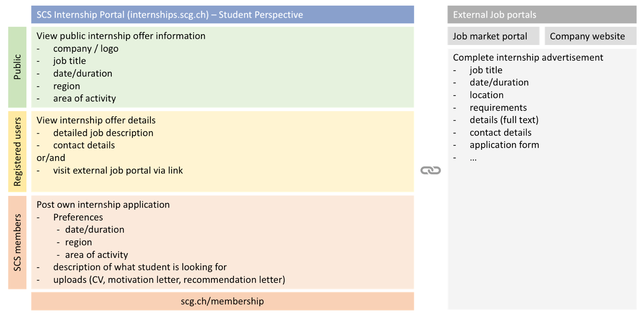This screenshot has width=644, height=317.
Task: Open the scg.ch/membership bar
Action: 222,301
